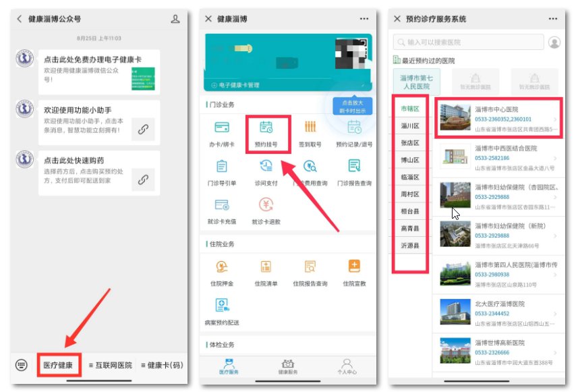Open the 健康淄博公众号 profile icon

[175, 19]
